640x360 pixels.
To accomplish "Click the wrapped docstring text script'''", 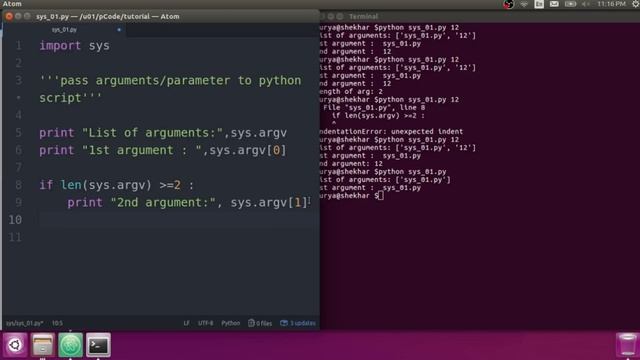I will [x=71, y=98].
